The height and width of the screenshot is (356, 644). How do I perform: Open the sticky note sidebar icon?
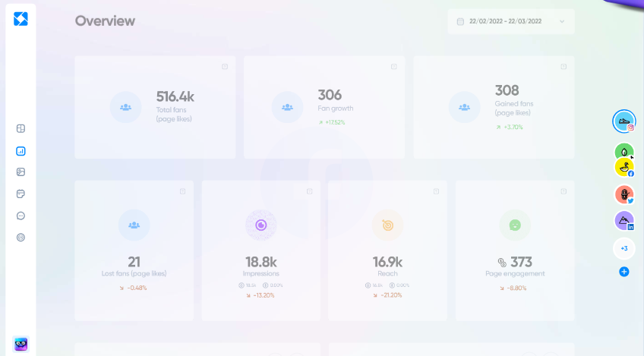[x=21, y=194]
